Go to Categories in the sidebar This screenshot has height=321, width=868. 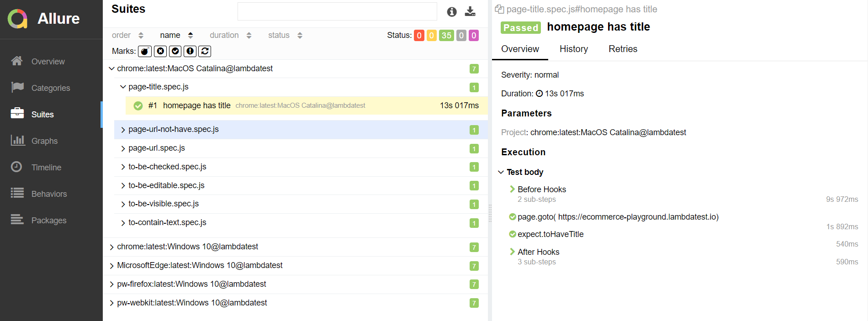click(51, 88)
